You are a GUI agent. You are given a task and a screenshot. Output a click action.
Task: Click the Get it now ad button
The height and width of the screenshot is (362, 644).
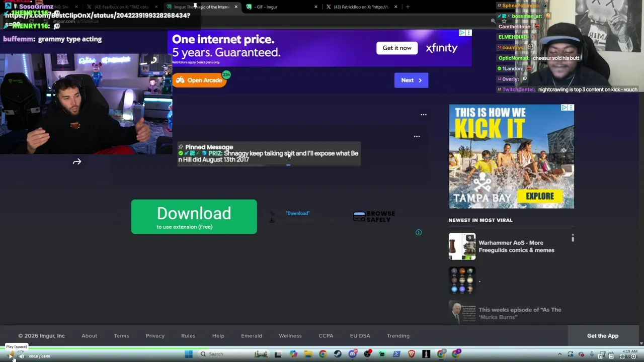(397, 48)
